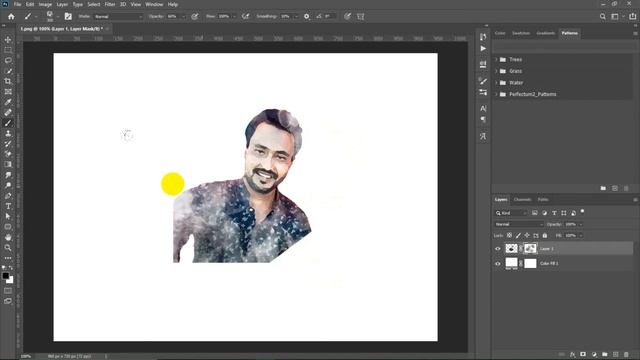Image resolution: width=640 pixels, height=360 pixels.
Task: Open the Paragraph panel icon in dock
Action: coord(483,120)
